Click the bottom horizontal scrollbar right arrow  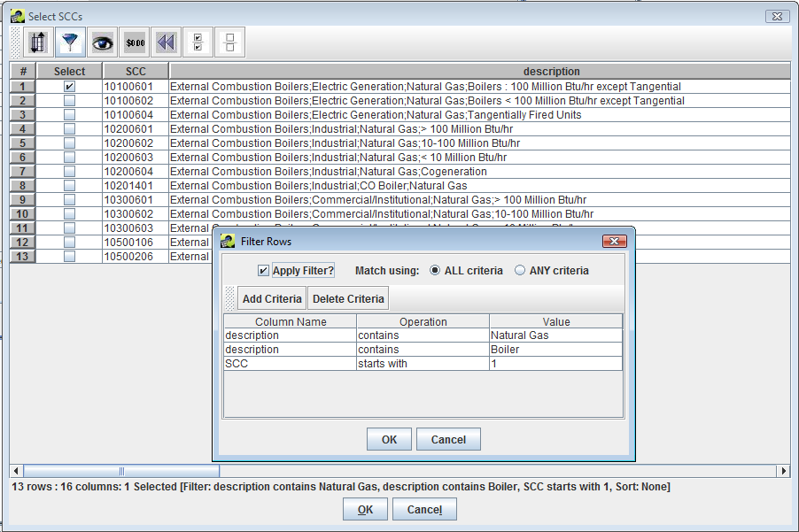click(783, 469)
